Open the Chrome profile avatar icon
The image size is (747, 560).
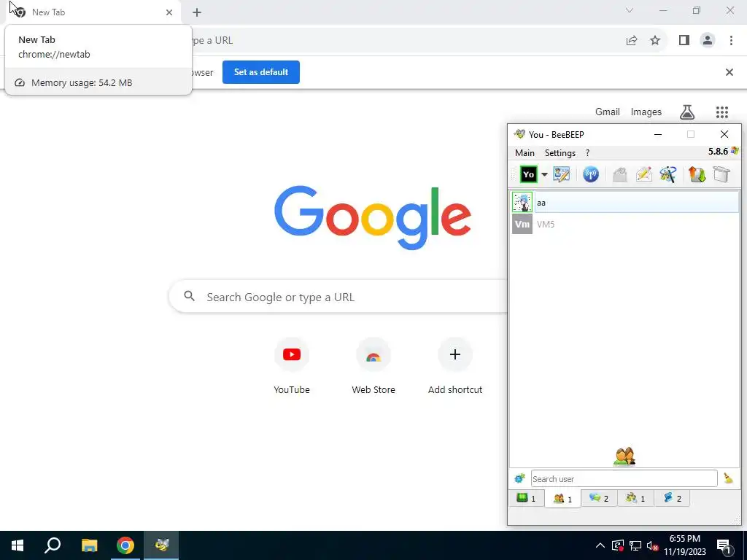tap(708, 41)
